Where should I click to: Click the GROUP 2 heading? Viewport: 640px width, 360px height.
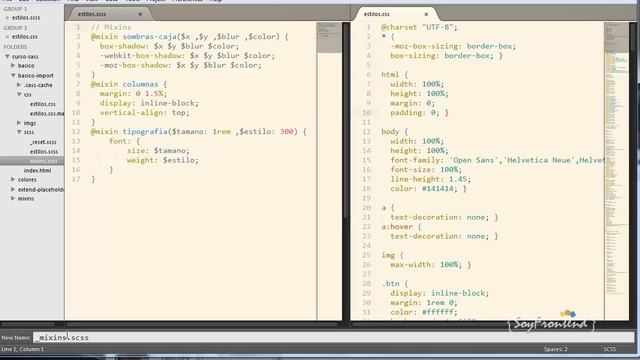pos(15,28)
